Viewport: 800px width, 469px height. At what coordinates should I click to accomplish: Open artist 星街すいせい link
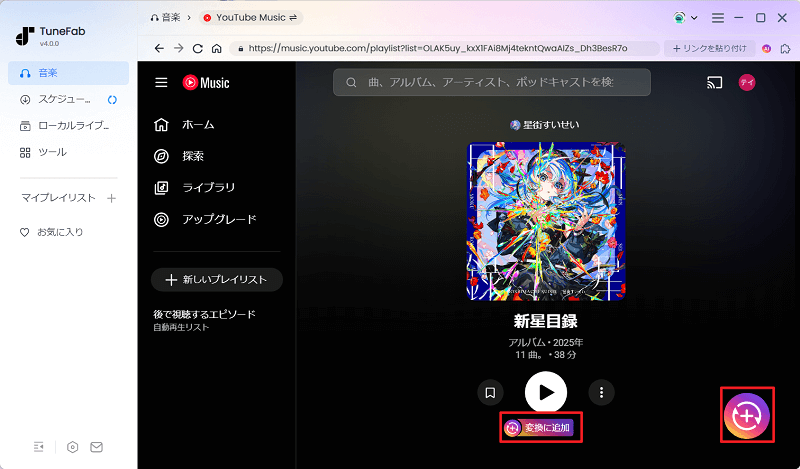tap(545, 125)
